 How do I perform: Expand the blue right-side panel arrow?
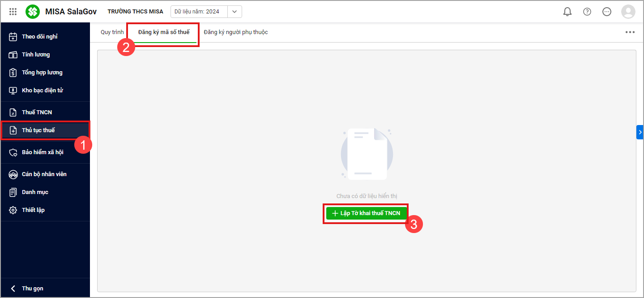tap(640, 132)
